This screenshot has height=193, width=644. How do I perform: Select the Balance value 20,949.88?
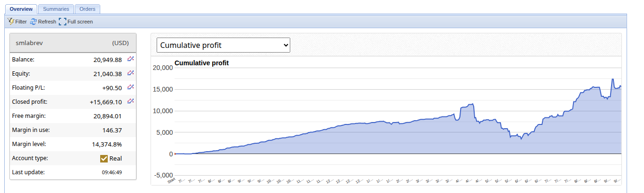click(x=107, y=60)
